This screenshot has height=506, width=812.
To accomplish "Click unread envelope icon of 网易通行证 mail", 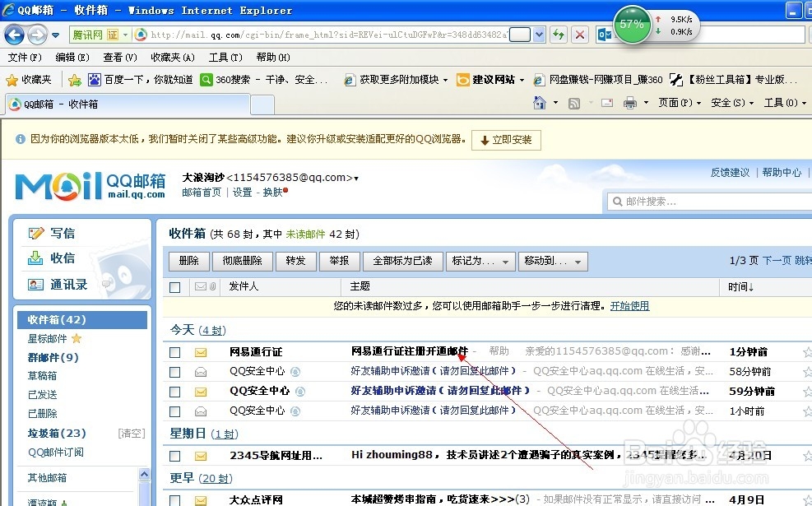I will pos(201,352).
